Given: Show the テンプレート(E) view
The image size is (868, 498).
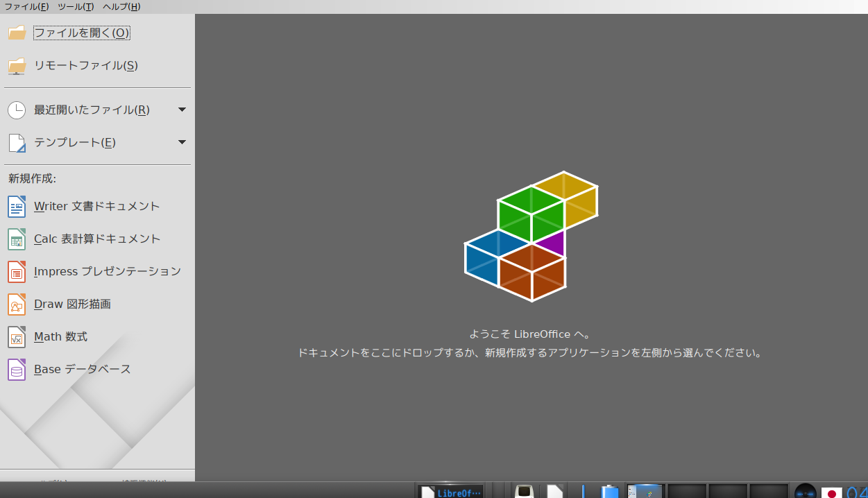Looking at the screenshot, I should [x=75, y=142].
